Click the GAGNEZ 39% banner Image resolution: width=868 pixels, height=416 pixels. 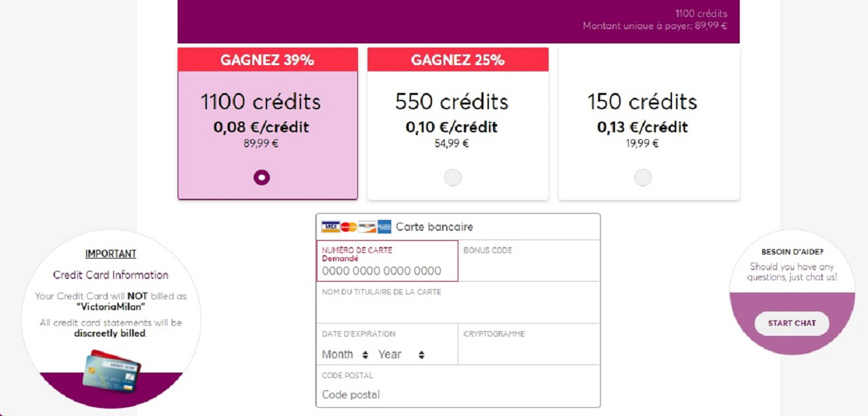(267, 60)
